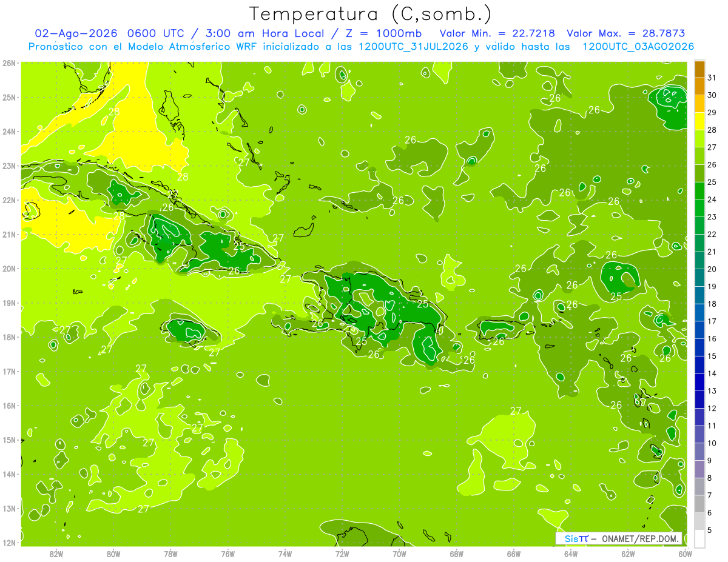The image size is (728, 562).
Task: Click the "30" label on the color scale
Action: 712,95
